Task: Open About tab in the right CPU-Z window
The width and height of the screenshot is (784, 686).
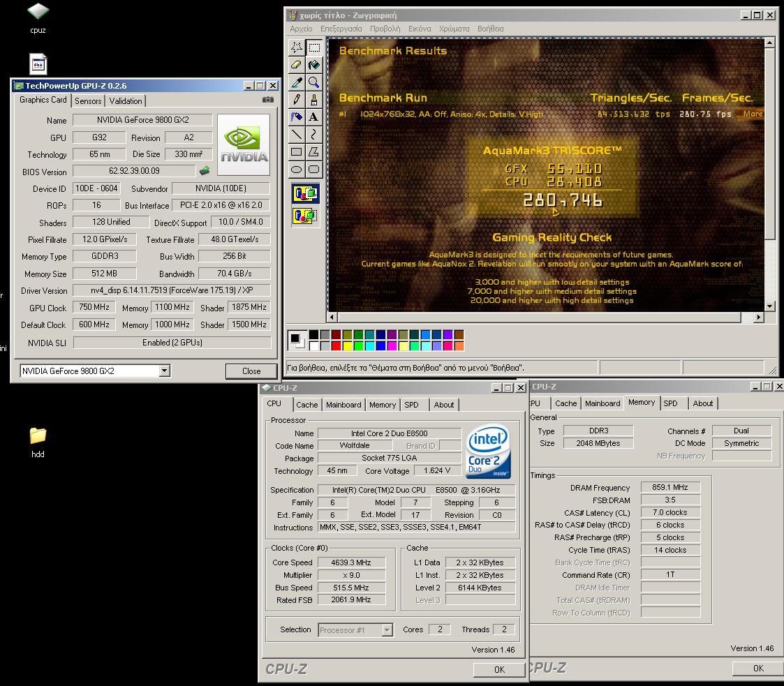Action: [x=703, y=403]
